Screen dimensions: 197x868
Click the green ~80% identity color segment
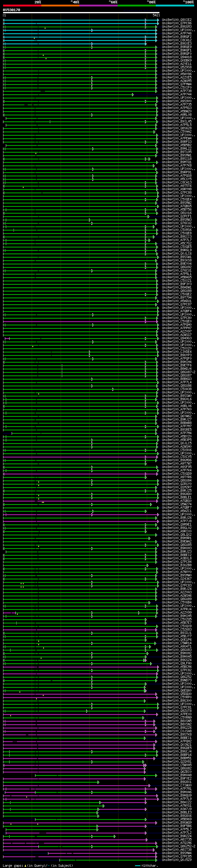tap(137, 6)
